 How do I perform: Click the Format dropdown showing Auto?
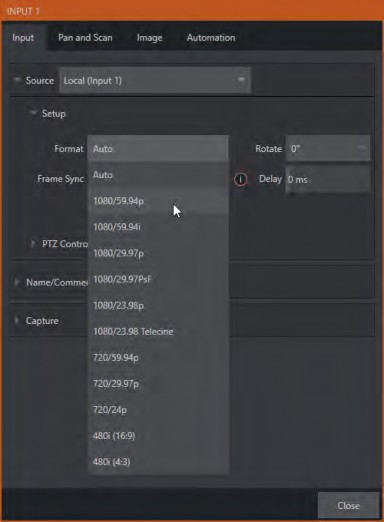point(158,148)
